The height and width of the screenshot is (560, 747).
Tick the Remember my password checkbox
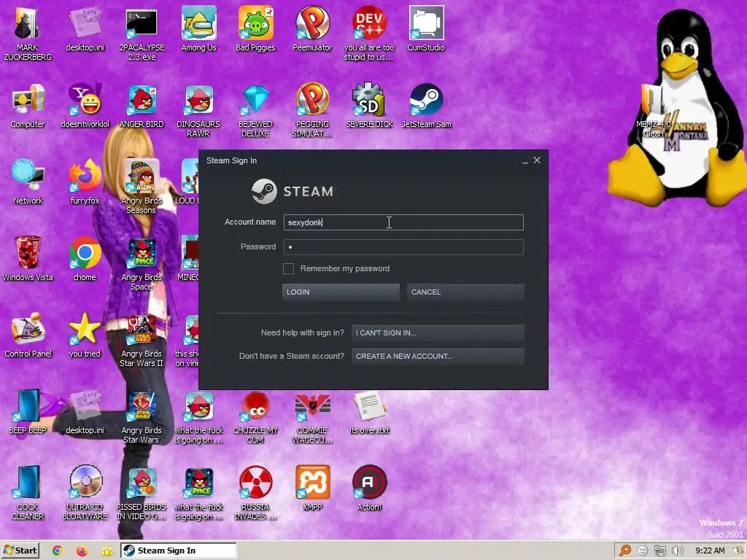[288, 268]
